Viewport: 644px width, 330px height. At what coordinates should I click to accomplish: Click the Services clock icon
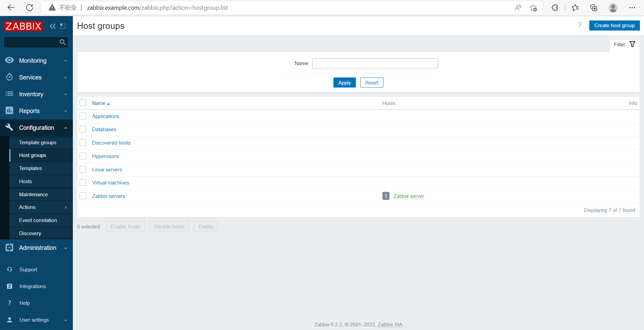point(9,77)
